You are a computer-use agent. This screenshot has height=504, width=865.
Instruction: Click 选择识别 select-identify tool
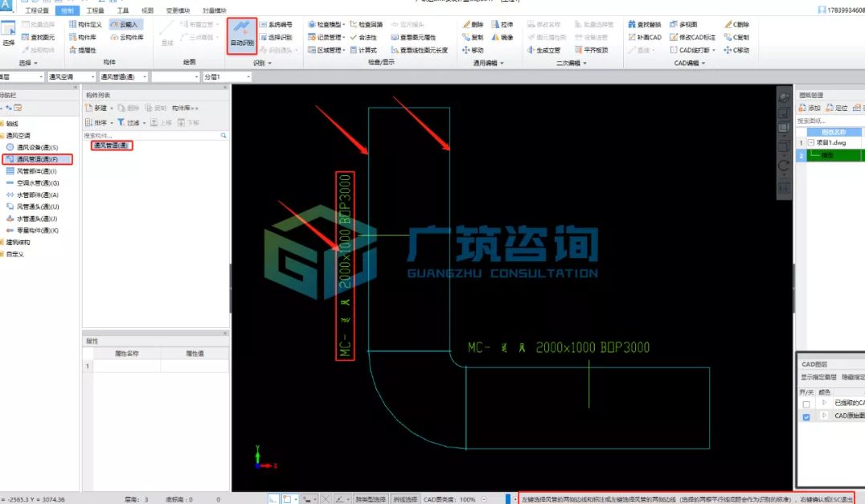click(276, 37)
